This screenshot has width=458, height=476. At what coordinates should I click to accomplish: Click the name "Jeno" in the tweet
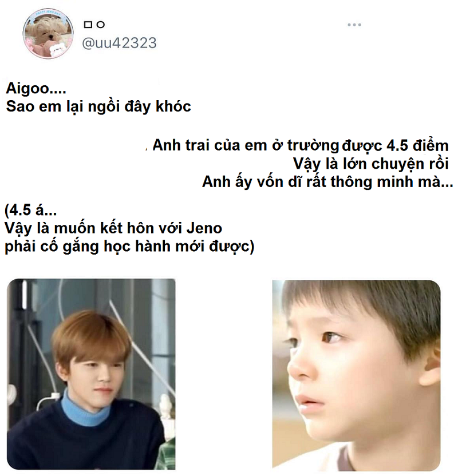[204, 228]
